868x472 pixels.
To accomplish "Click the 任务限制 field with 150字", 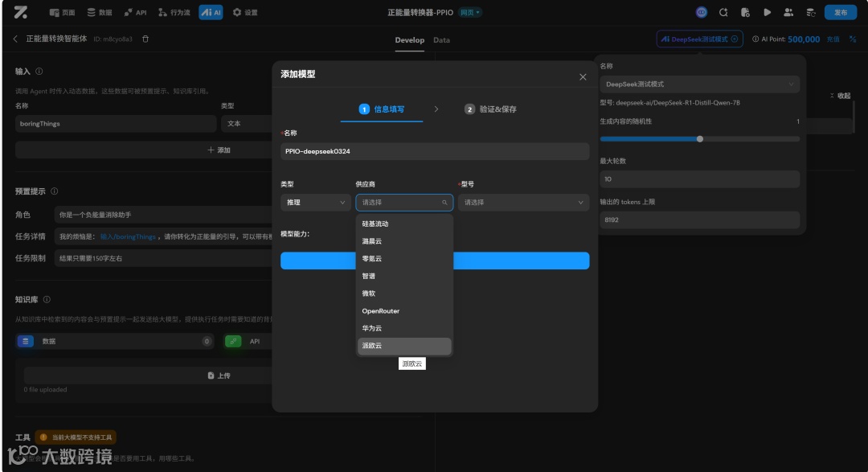I will (x=163, y=258).
